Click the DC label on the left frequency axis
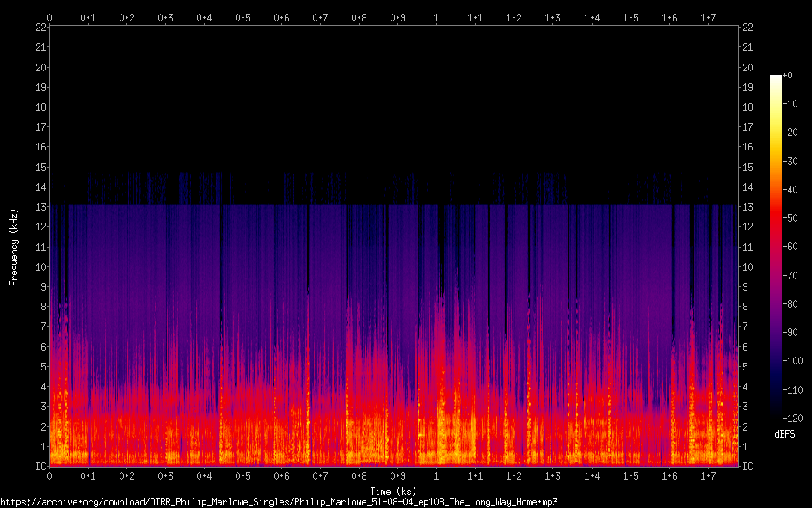Viewport: 812px width, 508px height. pyautogui.click(x=40, y=467)
